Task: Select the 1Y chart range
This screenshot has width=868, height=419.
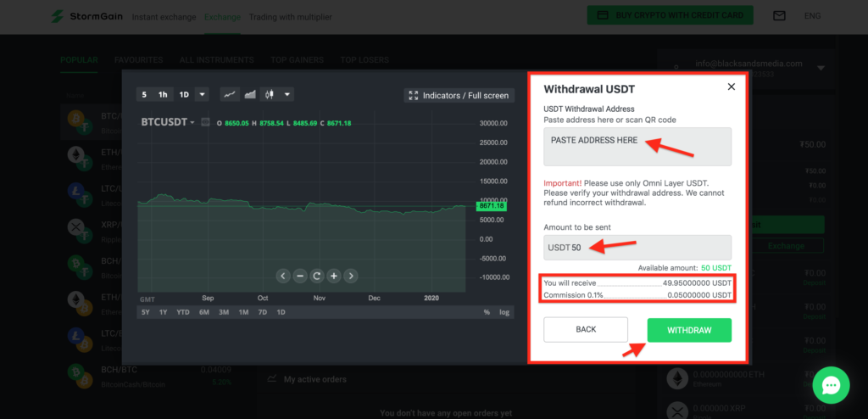Action: [x=164, y=312]
